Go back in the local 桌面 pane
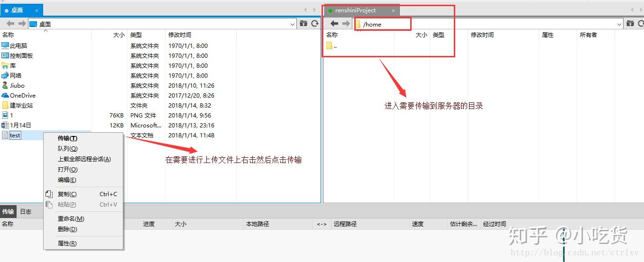Image resolution: width=644 pixels, height=262 pixels. coord(10,24)
